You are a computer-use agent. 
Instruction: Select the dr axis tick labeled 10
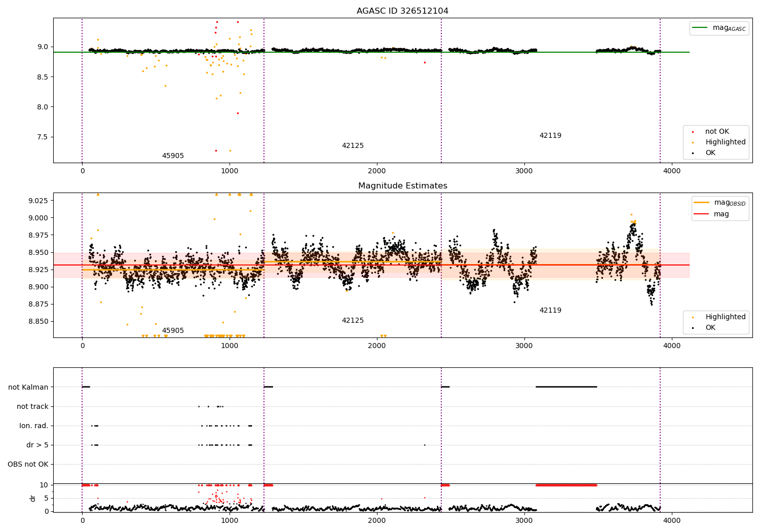pos(44,485)
